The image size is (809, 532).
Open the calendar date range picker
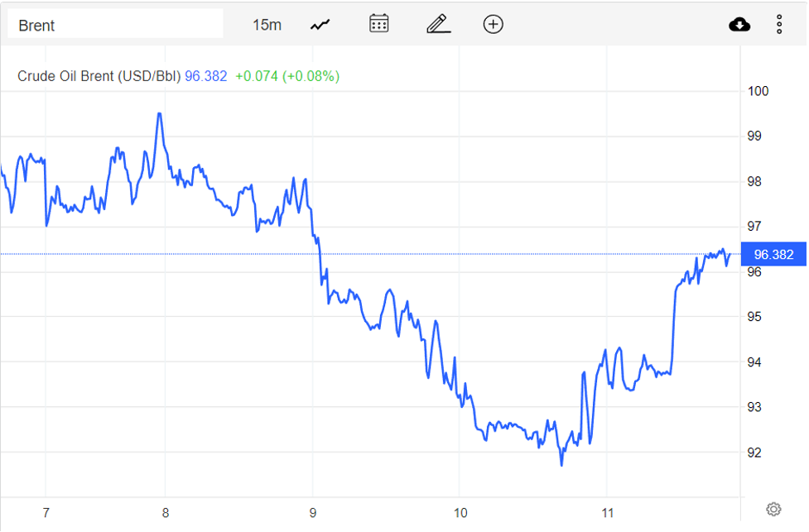(379, 24)
